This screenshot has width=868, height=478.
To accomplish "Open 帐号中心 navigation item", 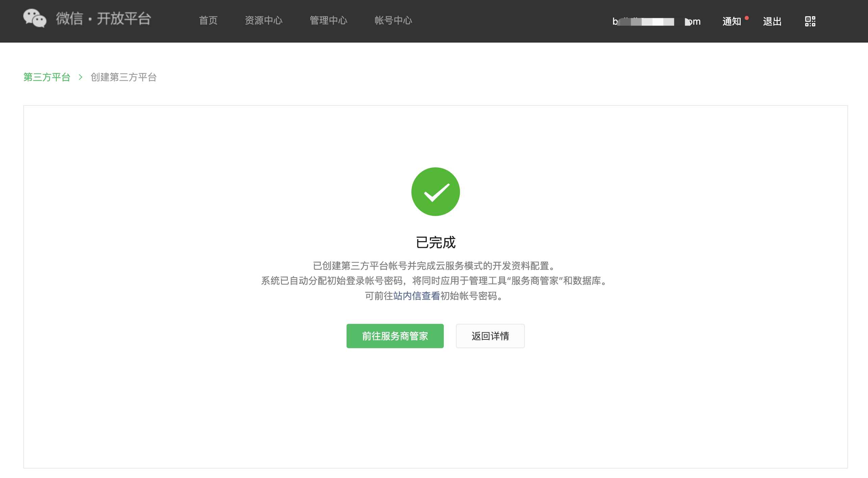I will coord(393,21).
